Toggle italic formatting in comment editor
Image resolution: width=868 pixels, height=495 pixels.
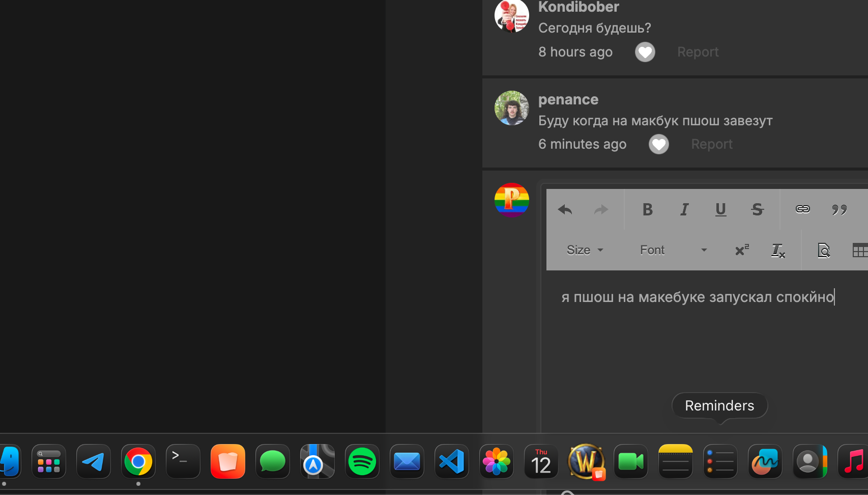(x=684, y=210)
